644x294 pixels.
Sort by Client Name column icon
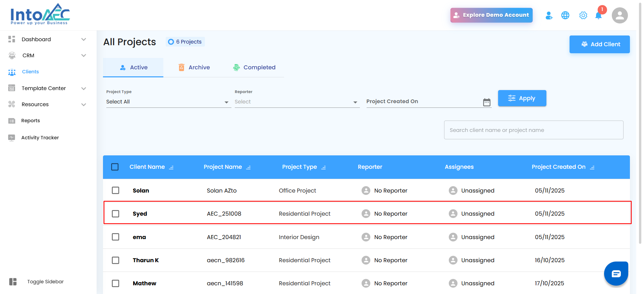[x=171, y=167]
